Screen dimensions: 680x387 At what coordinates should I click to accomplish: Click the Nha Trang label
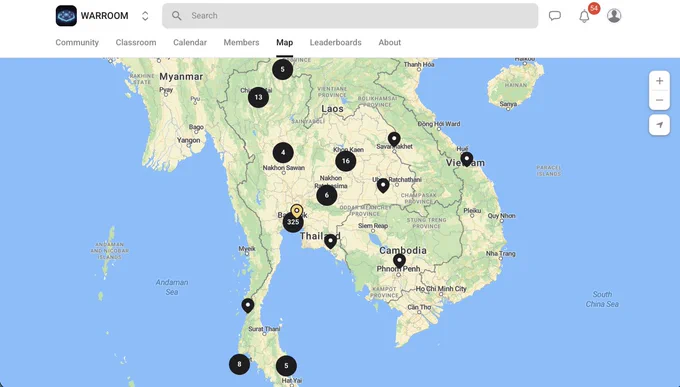(500, 253)
